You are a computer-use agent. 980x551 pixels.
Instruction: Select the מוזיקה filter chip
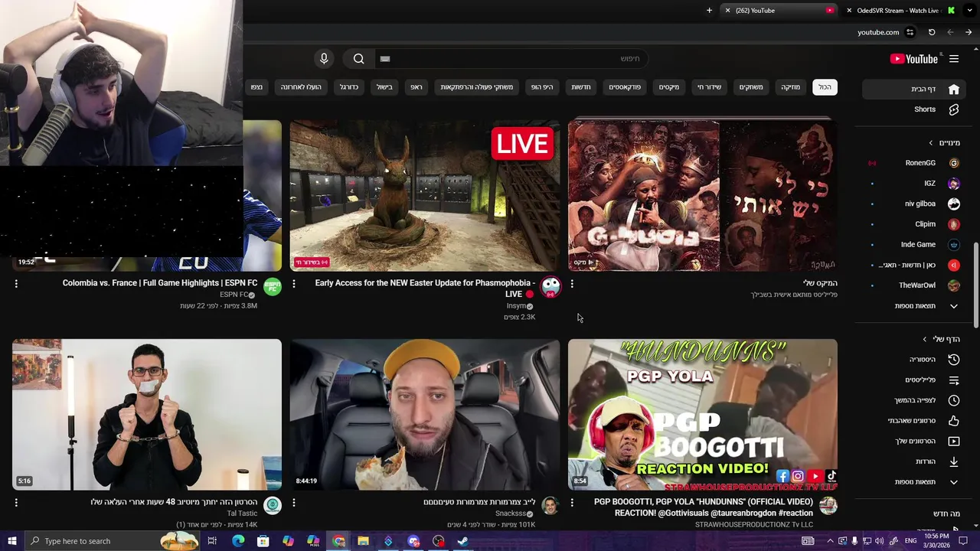pyautogui.click(x=790, y=87)
